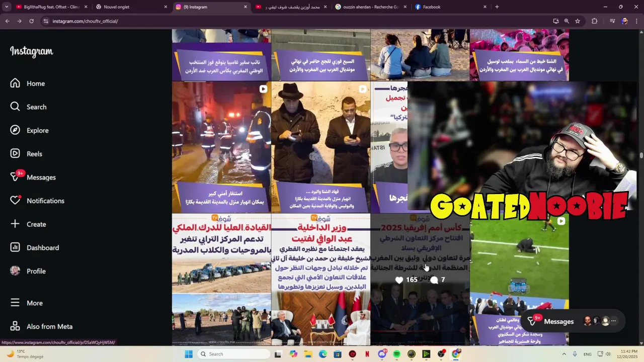This screenshot has height=362, width=644.
Task: Close the Nouvel onglet tab
Action: [166, 7]
